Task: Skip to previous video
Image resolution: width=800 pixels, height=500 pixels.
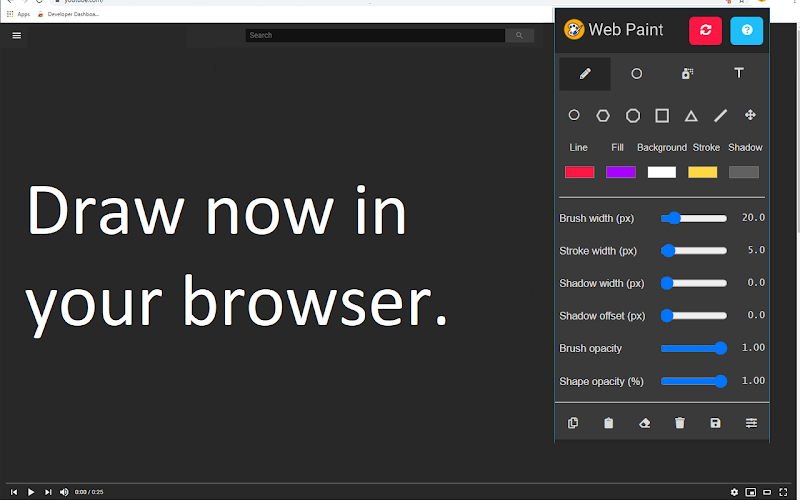Action: pos(14,492)
